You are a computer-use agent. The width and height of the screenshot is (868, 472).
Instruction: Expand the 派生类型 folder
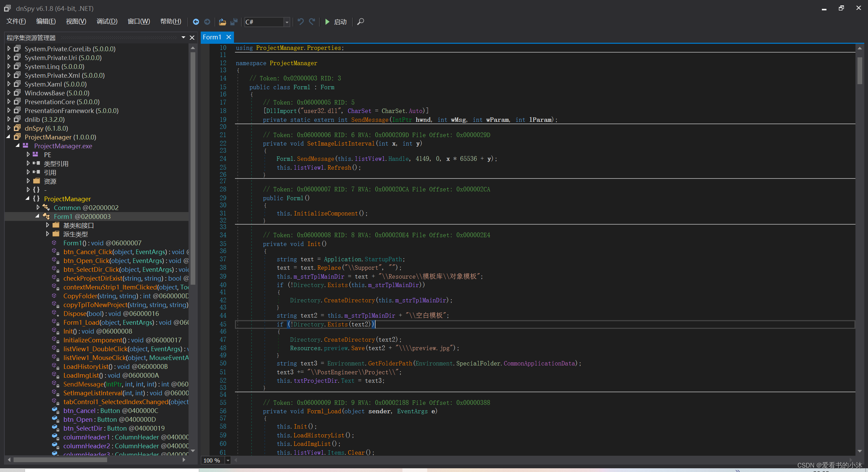[x=47, y=234]
